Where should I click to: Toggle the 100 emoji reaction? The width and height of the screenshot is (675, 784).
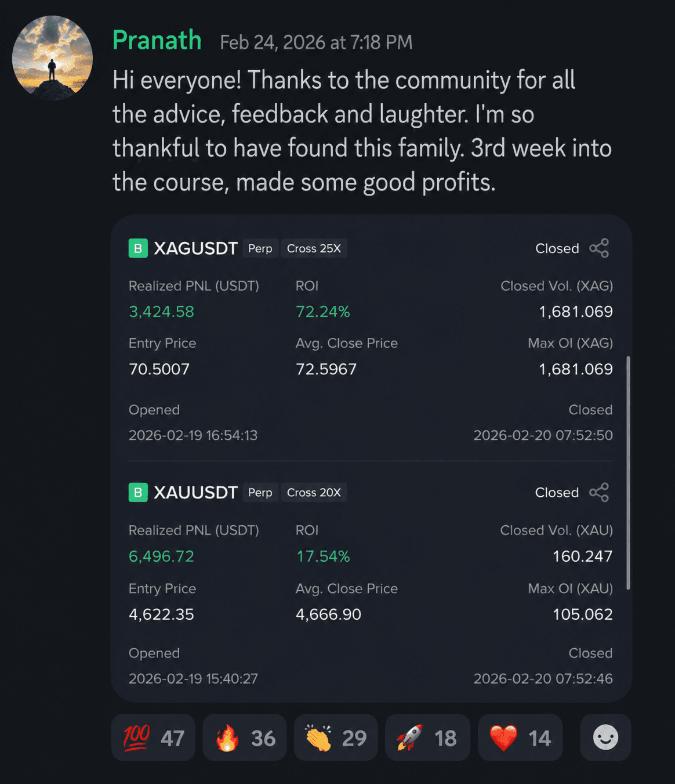[x=153, y=738]
